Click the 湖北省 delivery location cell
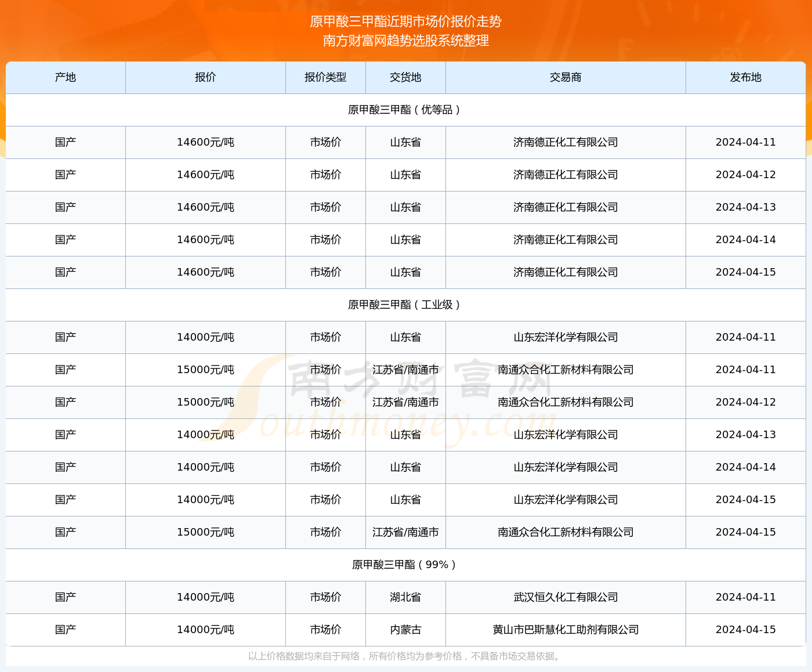The height and width of the screenshot is (672, 812). point(405,597)
